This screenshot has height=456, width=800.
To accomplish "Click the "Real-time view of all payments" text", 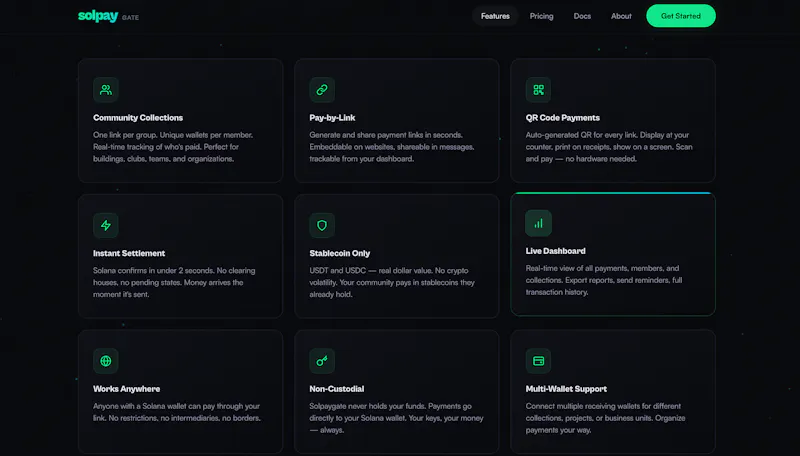I will pos(604,280).
